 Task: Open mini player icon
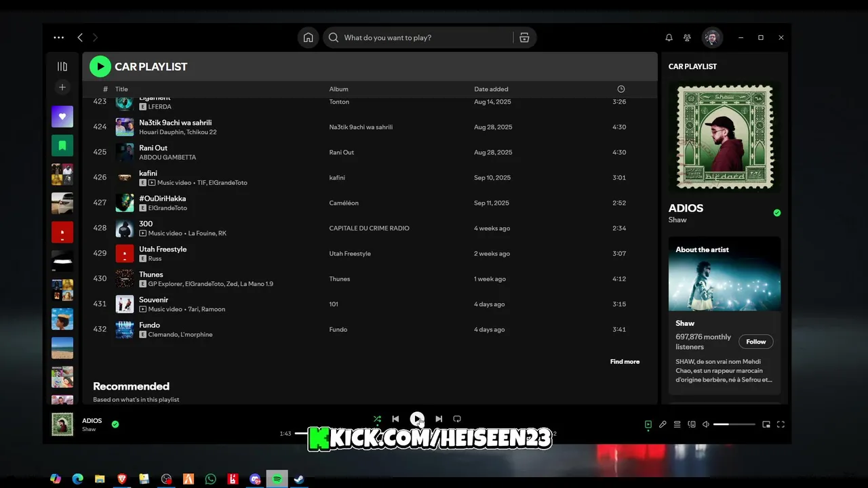[x=766, y=424]
